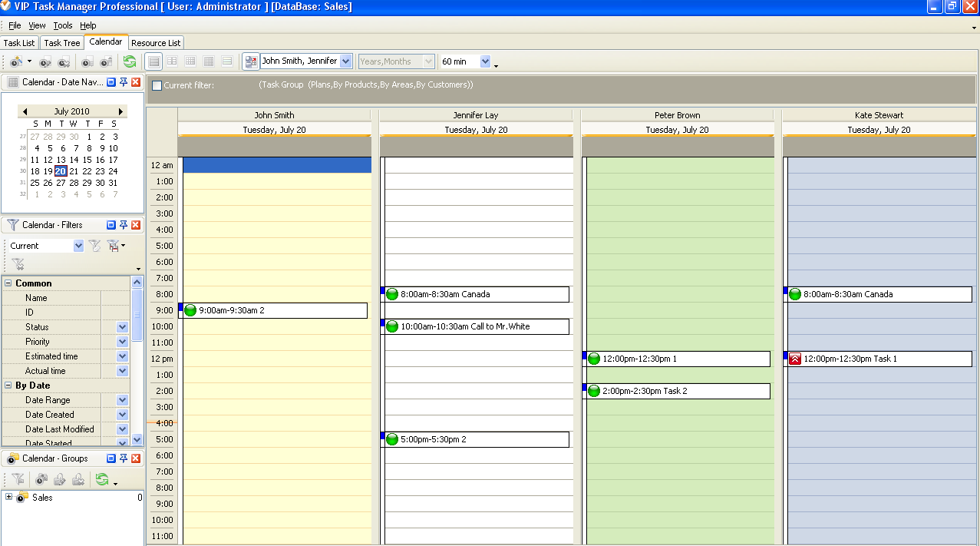Viewport: 980px width, 546px height.
Task: Click the refresh icon in Calendar - Groups panel
Action: pyautogui.click(x=101, y=480)
